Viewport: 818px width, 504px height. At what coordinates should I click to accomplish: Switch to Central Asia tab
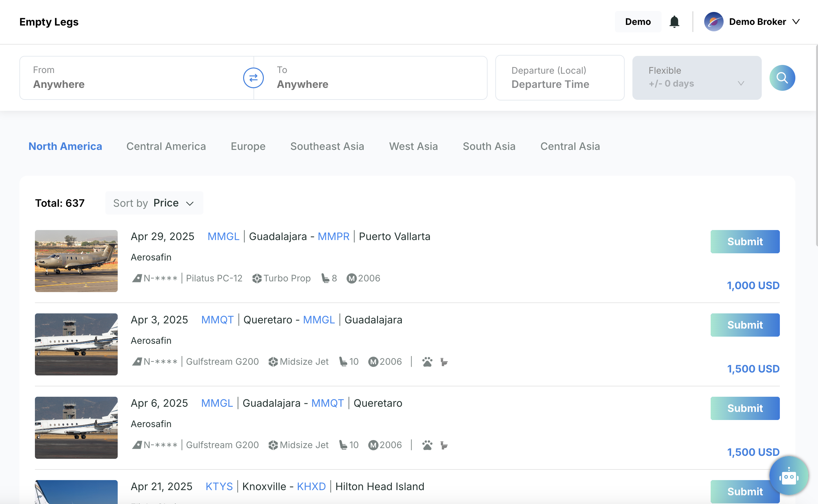tap(570, 146)
